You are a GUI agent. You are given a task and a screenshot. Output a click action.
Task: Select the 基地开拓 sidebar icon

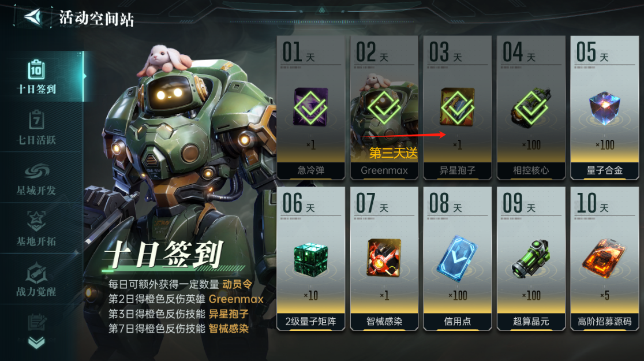36,229
